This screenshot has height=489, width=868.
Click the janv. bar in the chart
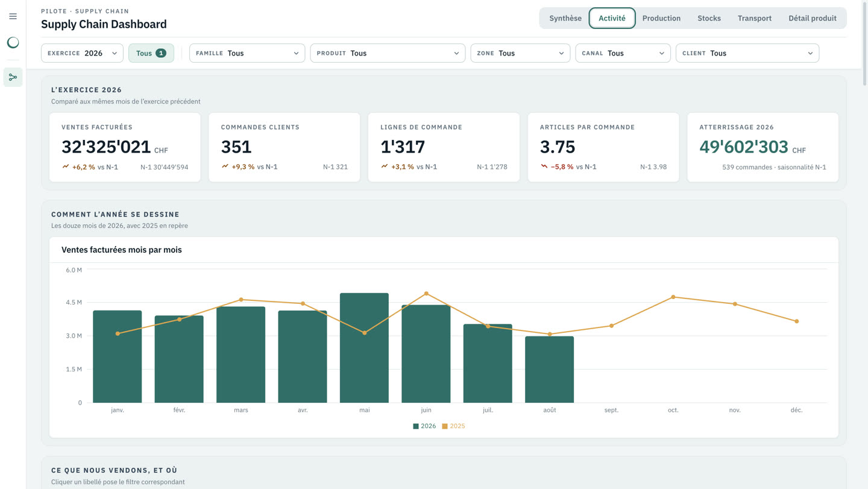click(x=118, y=356)
